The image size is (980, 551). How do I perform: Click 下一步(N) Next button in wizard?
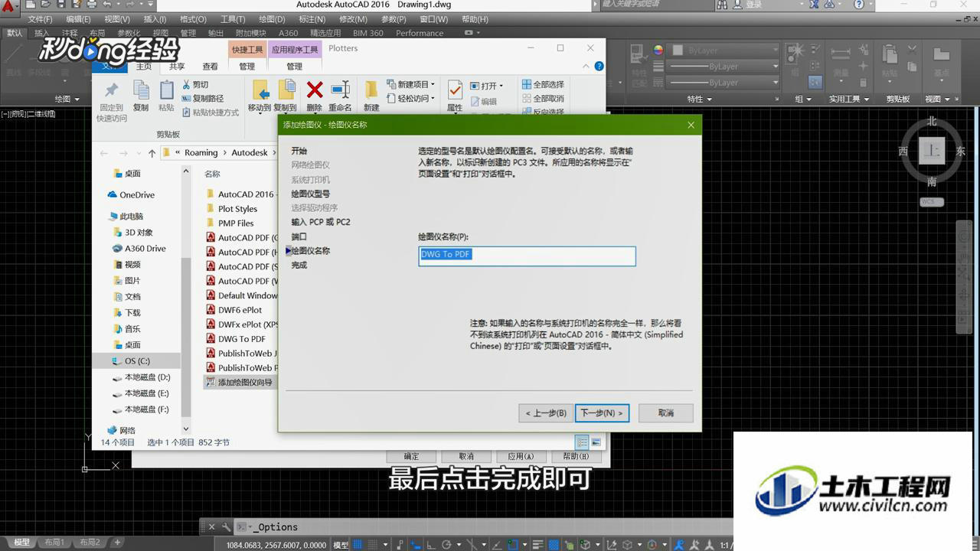tap(602, 413)
